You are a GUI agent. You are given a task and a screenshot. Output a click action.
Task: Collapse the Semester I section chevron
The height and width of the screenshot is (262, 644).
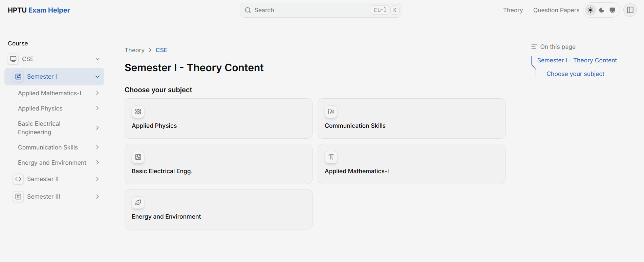pyautogui.click(x=98, y=77)
